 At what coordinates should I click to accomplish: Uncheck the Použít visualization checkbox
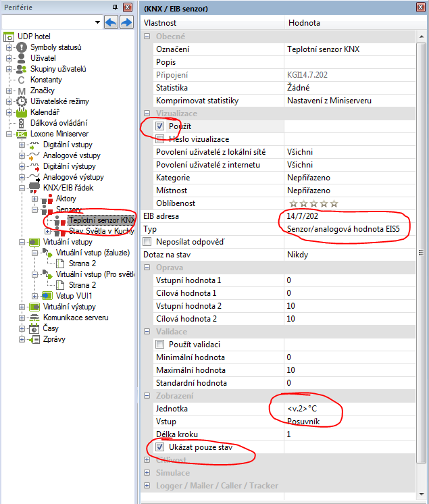[x=160, y=126]
